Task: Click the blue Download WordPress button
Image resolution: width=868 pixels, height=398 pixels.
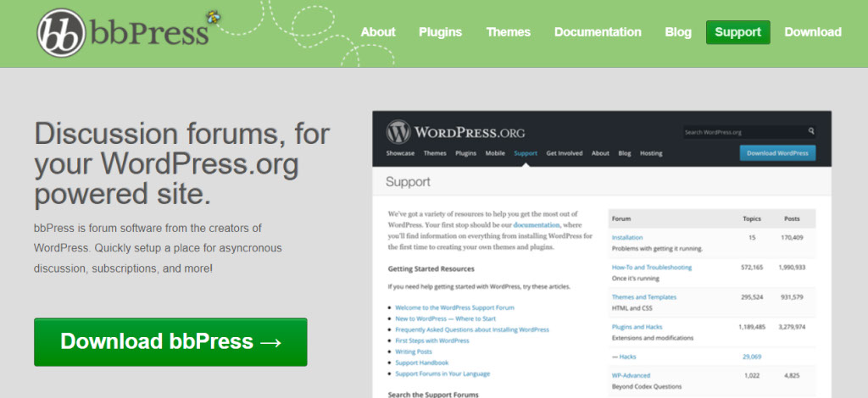Action: point(777,153)
